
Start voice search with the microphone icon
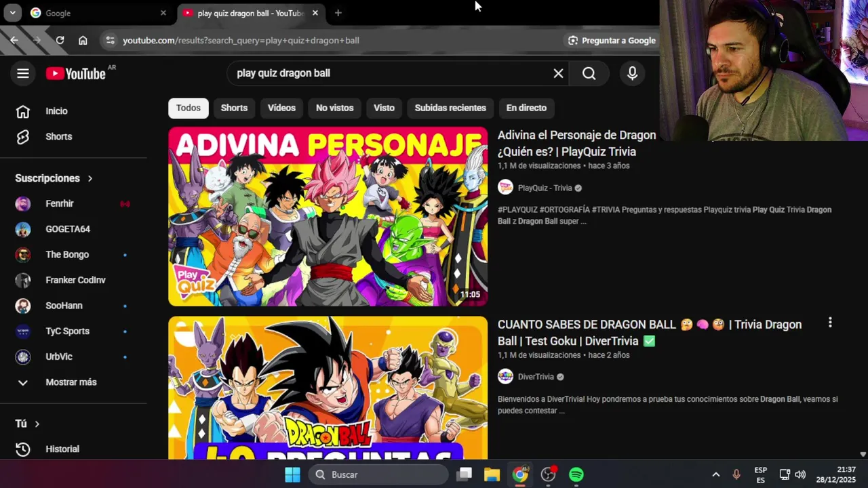tap(632, 73)
